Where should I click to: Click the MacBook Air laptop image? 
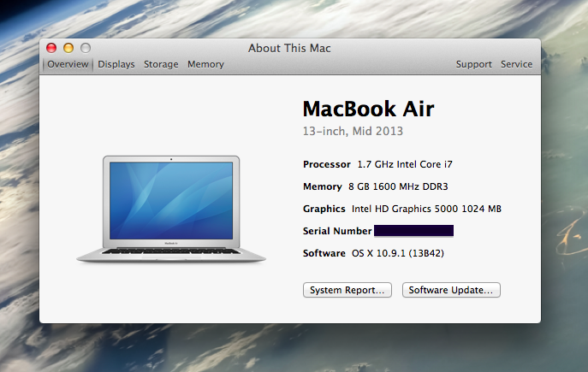coord(171,209)
